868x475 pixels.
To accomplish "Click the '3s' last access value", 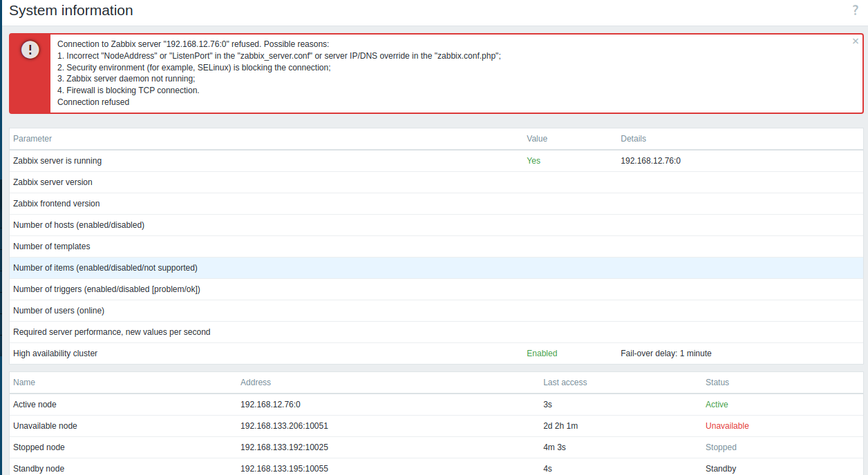I will (548, 405).
